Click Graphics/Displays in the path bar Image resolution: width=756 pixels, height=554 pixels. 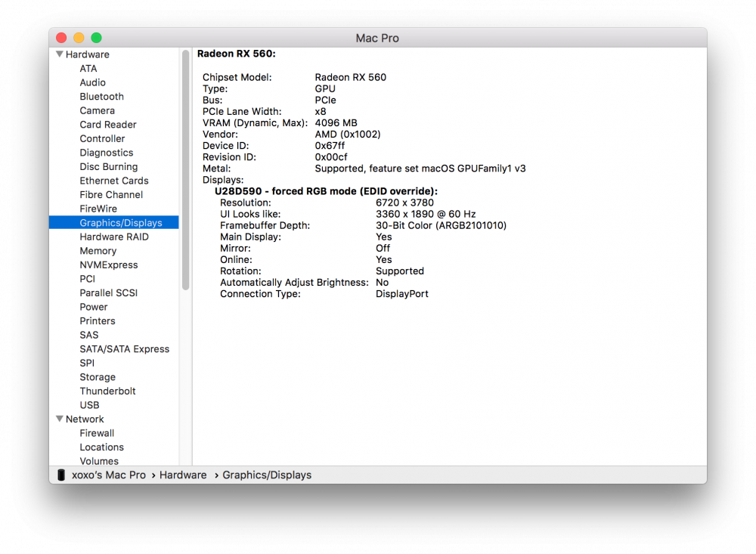pyautogui.click(x=267, y=475)
